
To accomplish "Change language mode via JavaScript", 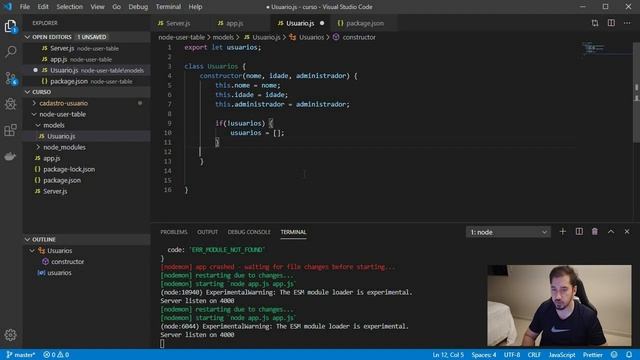I will [562, 355].
